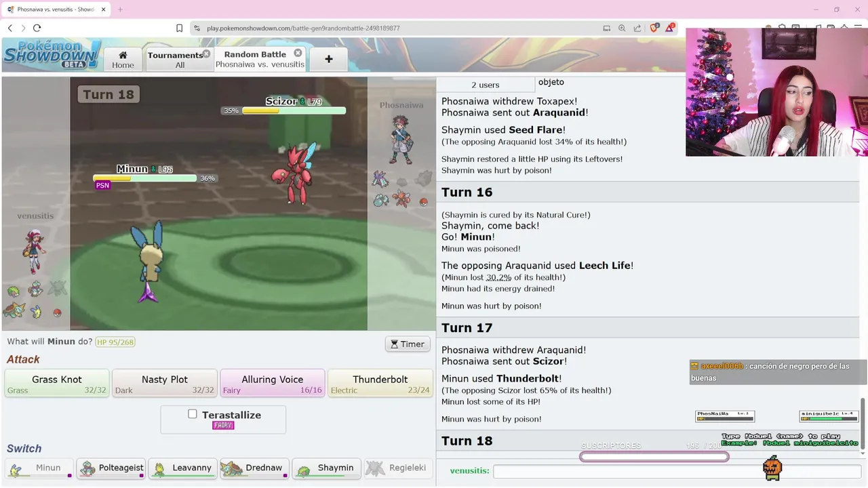Click Minun's HP bar showing 36%
Viewport: 868px width, 488px height.
(x=145, y=178)
